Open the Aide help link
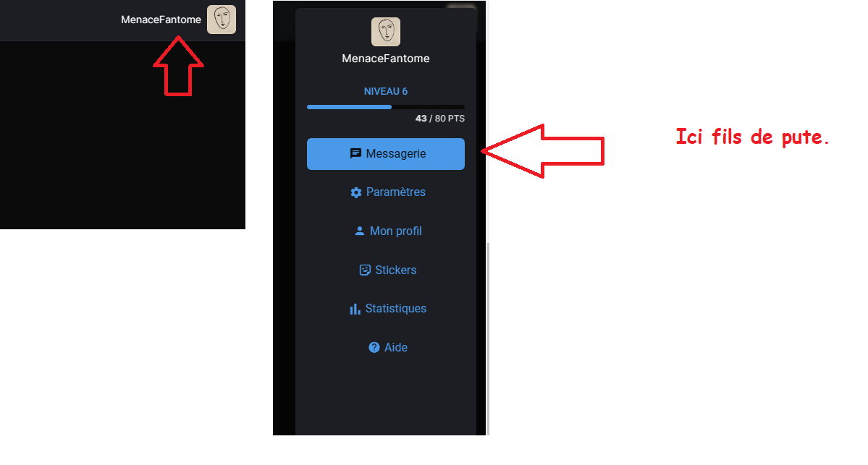The image size is (868, 465). (388, 347)
